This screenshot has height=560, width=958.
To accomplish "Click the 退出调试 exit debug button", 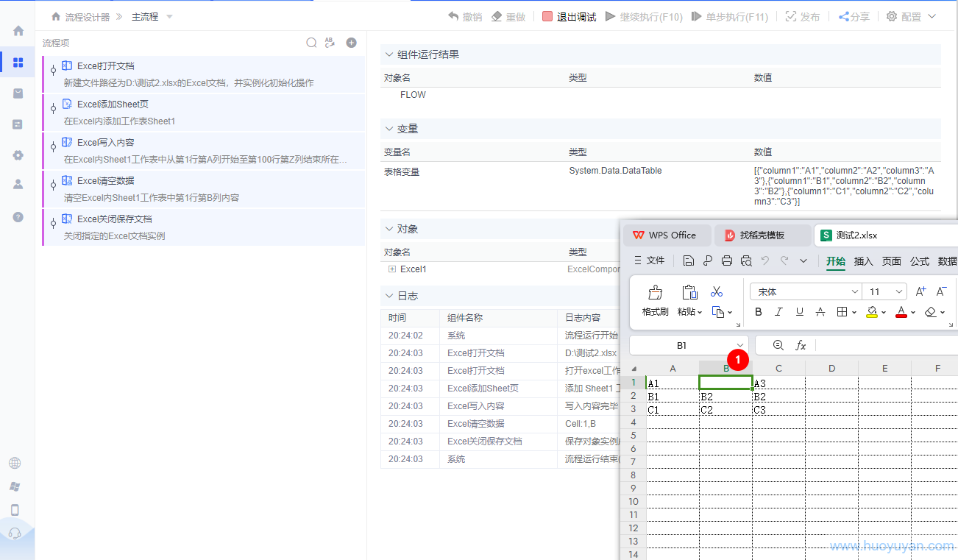I will coord(569,16).
